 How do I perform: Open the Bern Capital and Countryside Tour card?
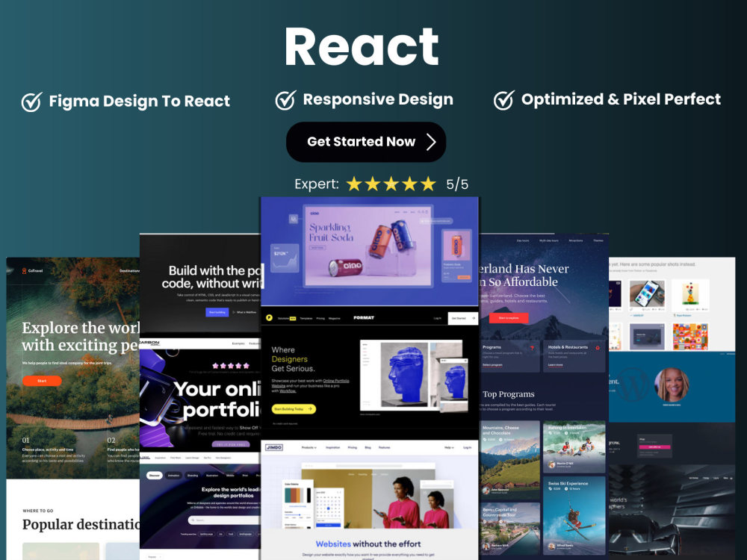point(509,528)
